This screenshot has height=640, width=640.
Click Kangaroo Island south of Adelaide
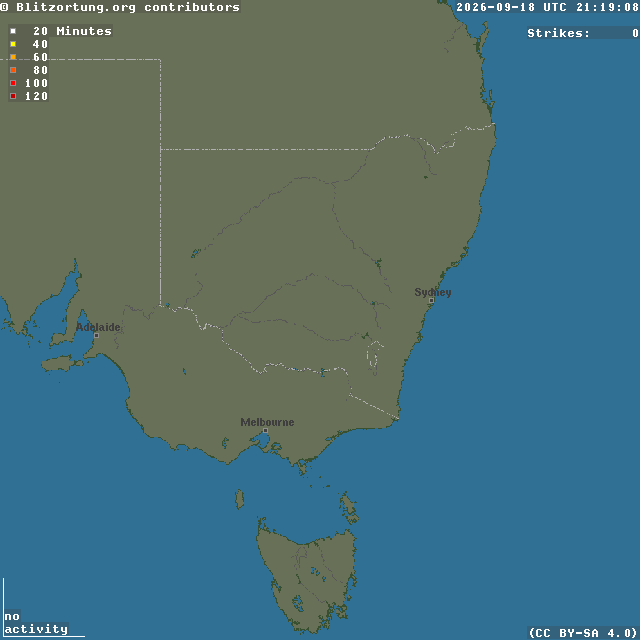coord(62,363)
